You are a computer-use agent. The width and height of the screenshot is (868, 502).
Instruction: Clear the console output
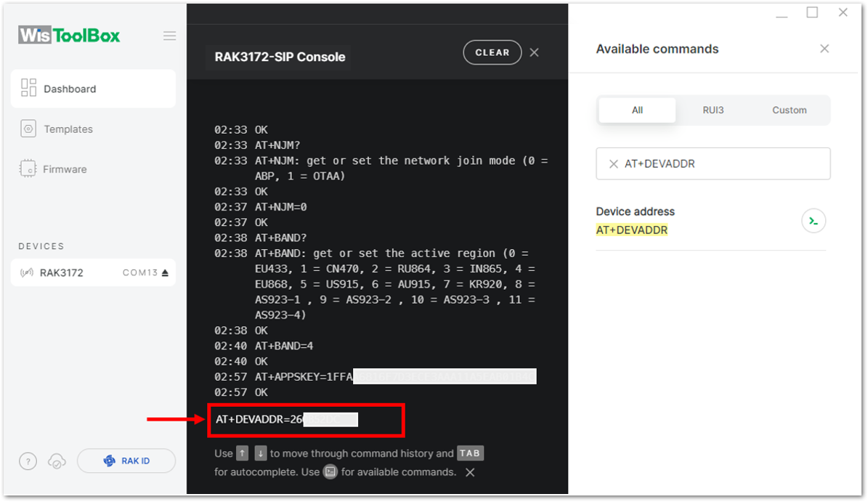click(x=492, y=52)
